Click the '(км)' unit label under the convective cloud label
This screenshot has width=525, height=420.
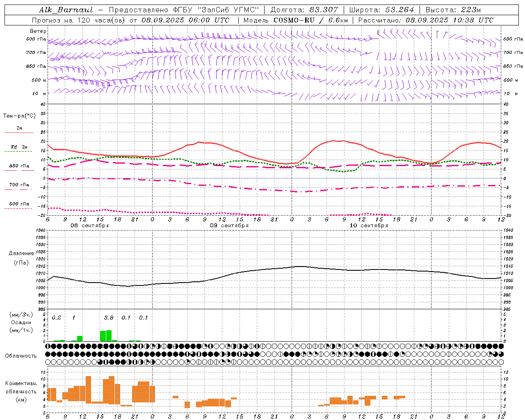21,399
